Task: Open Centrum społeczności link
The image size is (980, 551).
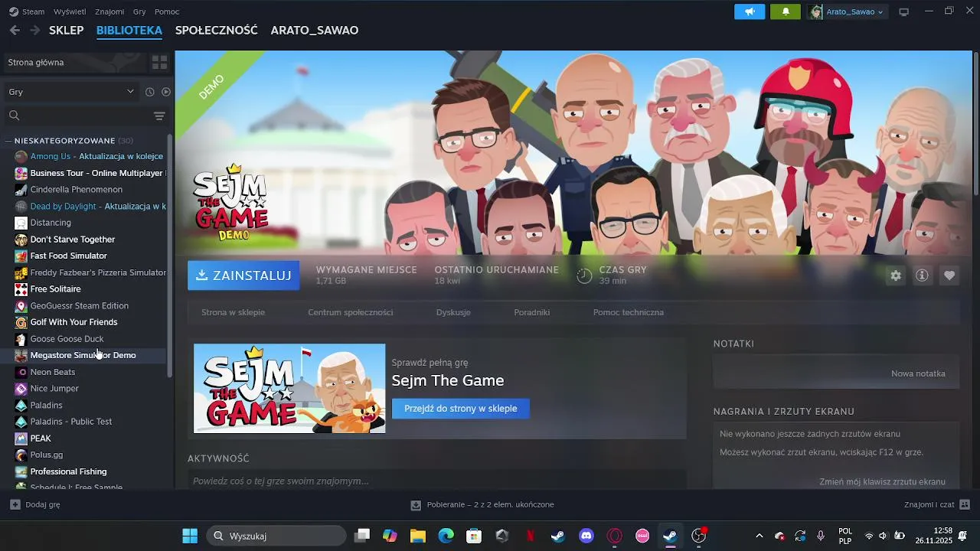Action: (351, 312)
